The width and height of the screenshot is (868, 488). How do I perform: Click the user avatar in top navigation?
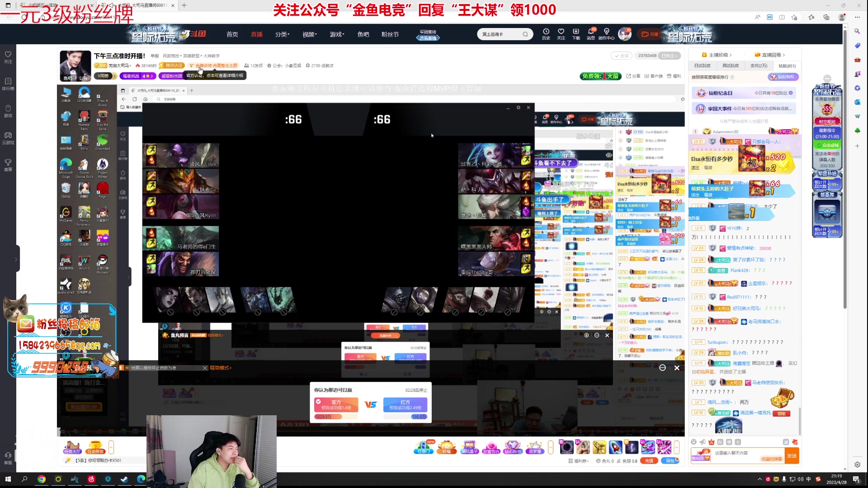click(625, 34)
